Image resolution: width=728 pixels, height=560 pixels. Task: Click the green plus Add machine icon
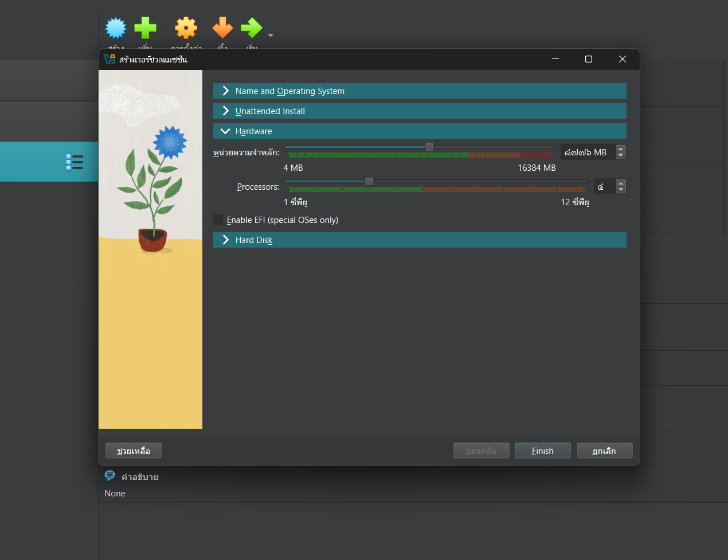(145, 28)
